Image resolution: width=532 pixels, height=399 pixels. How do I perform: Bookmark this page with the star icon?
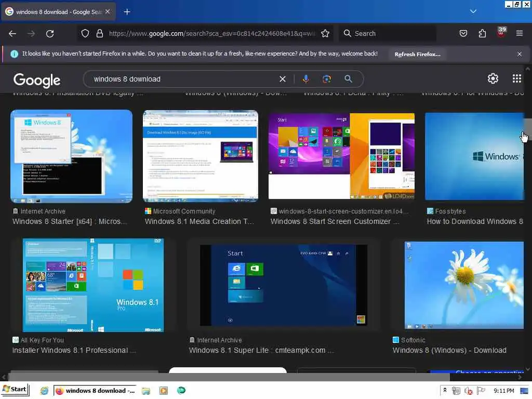click(325, 33)
